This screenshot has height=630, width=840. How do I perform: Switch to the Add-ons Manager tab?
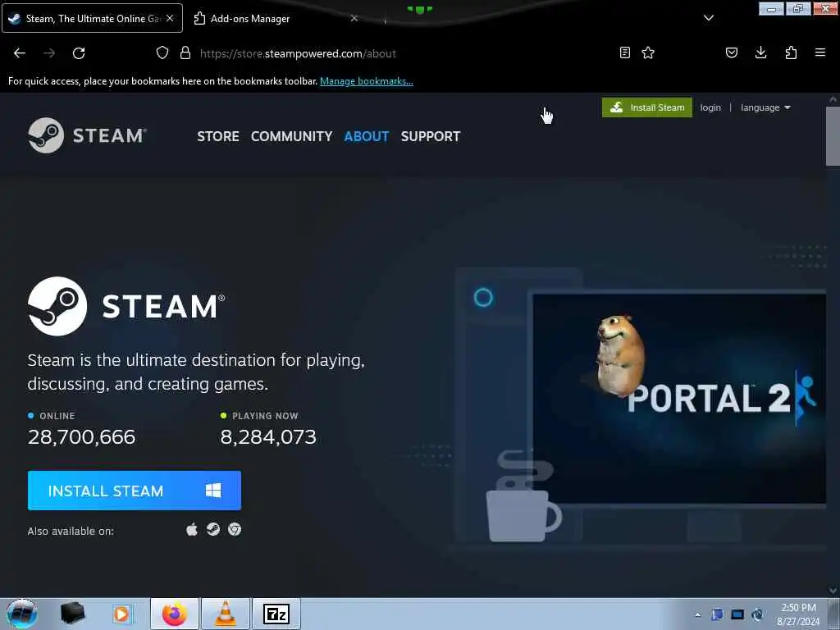click(276, 18)
